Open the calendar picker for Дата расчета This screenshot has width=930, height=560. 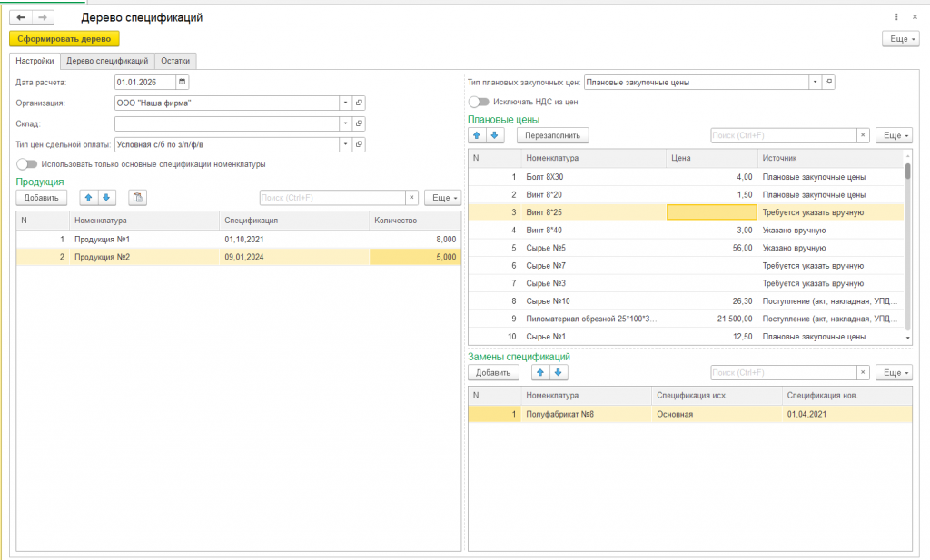[x=182, y=83]
